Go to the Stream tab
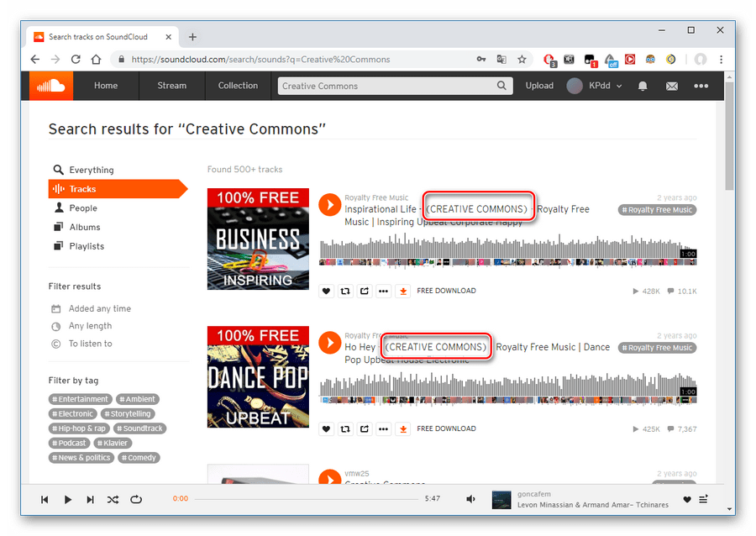Image resolution: width=756 pixels, height=536 pixels. [x=171, y=86]
